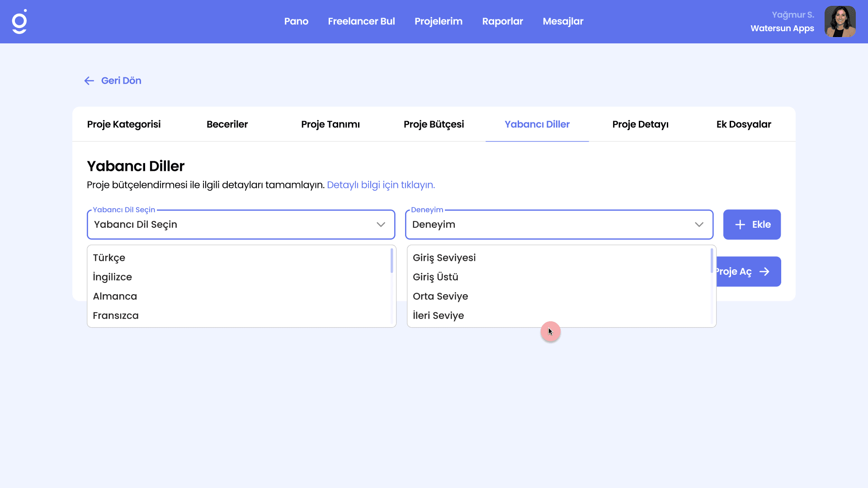Collapse the Deneyim dropdown chevron
The image size is (868, 488).
[x=699, y=225]
